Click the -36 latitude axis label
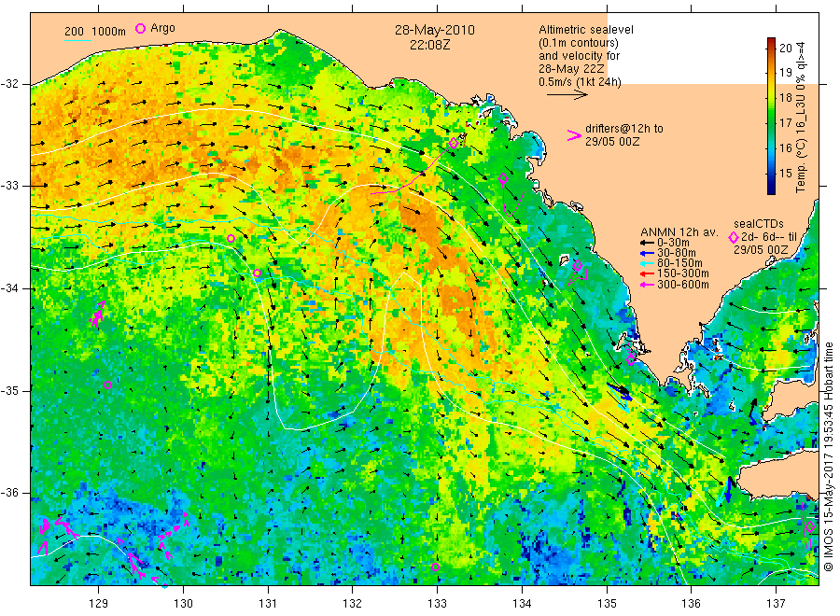Image resolution: width=840 pixels, height=616 pixels. (9, 494)
